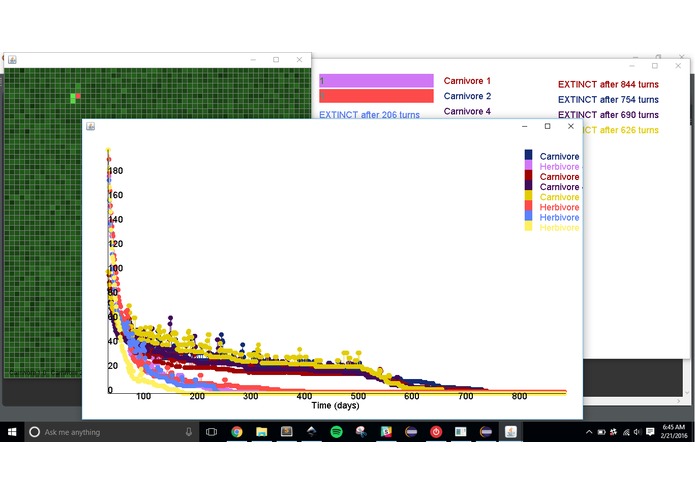
Task: Open the first Eclipse taskbar icon left of the red power icon
Action: tap(411, 432)
